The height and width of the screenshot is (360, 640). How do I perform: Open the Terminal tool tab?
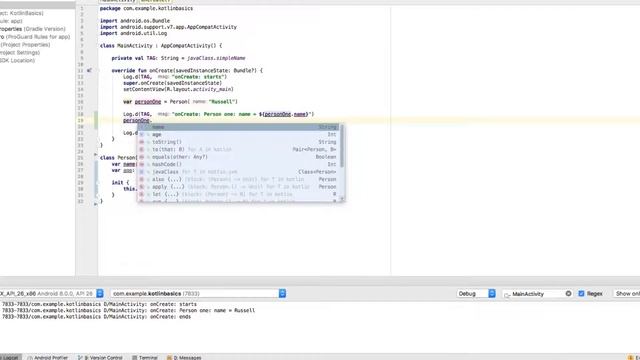point(145,358)
